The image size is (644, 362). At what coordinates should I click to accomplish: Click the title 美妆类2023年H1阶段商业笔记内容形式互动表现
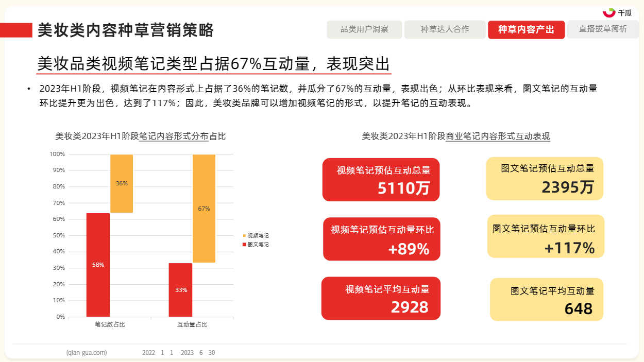(x=456, y=136)
